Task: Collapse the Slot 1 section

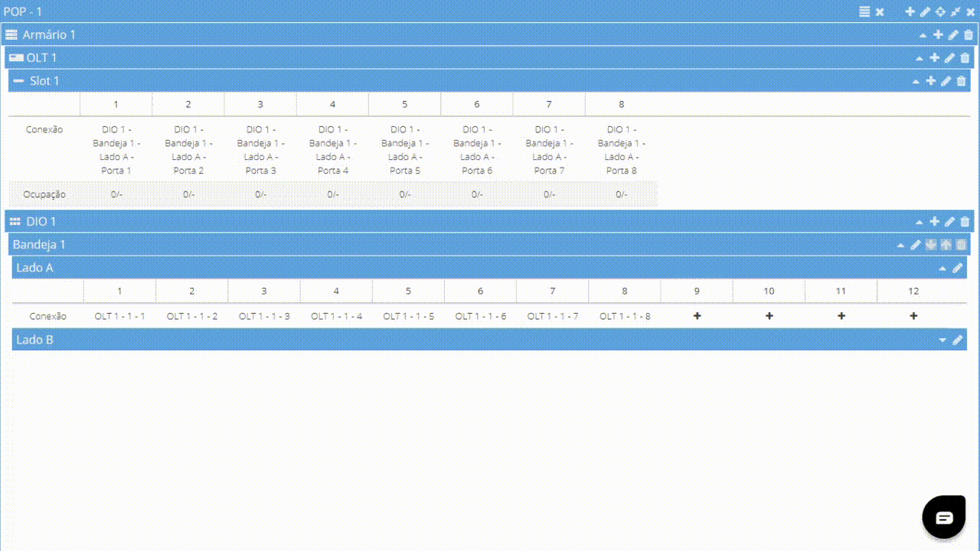Action: click(916, 81)
